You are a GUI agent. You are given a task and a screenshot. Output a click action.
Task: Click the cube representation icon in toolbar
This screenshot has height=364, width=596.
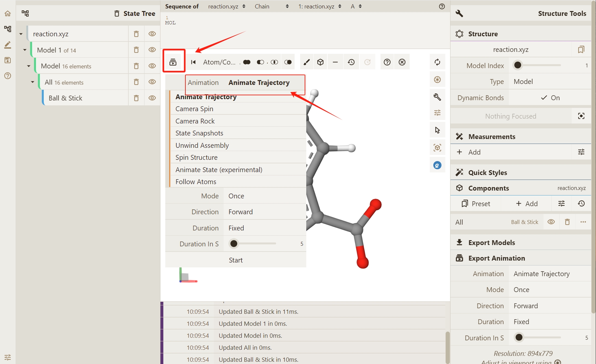(321, 62)
